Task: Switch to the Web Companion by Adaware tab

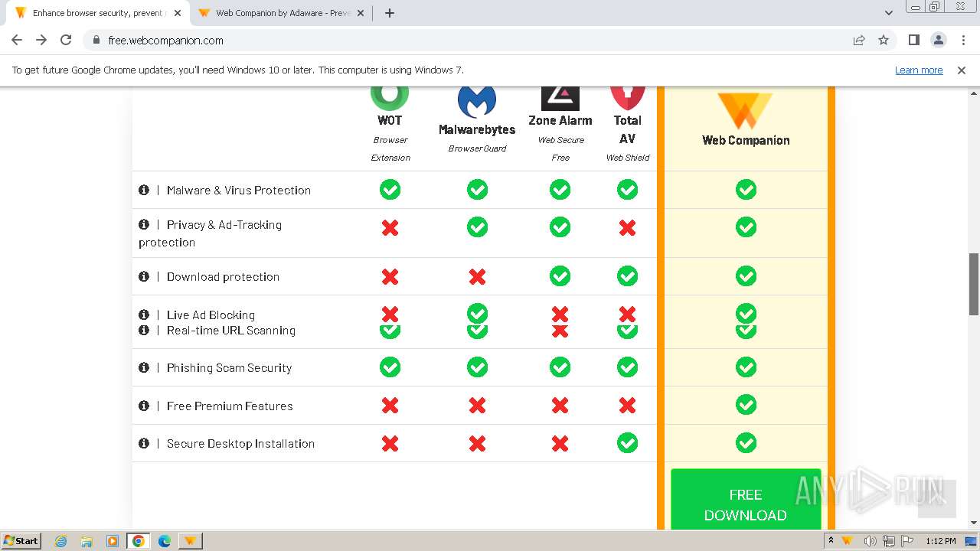Action: click(282, 13)
